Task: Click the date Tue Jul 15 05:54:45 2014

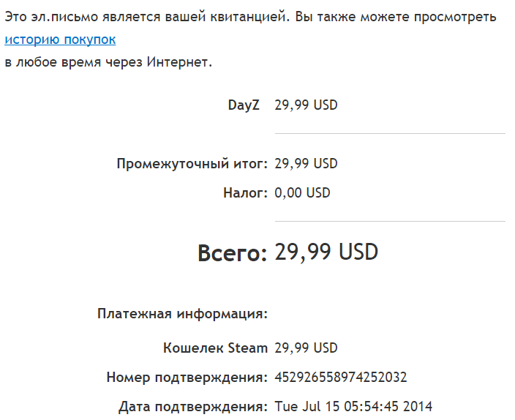Action: pos(353,407)
